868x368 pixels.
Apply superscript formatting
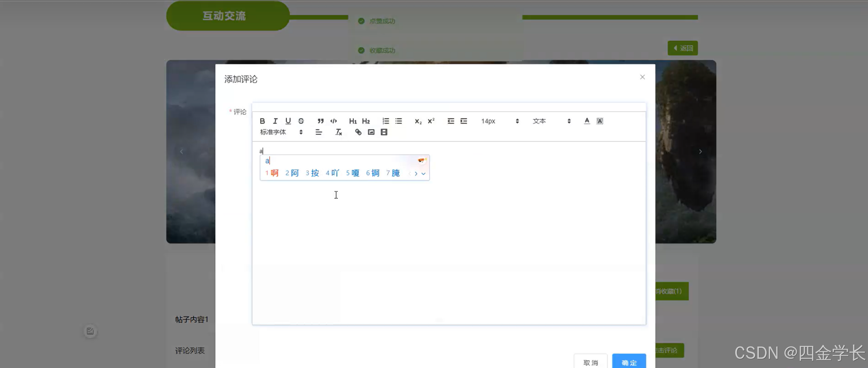tap(431, 121)
